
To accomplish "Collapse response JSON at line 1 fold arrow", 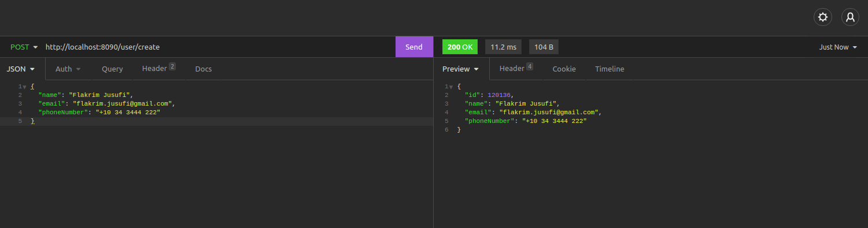I will coord(451,87).
